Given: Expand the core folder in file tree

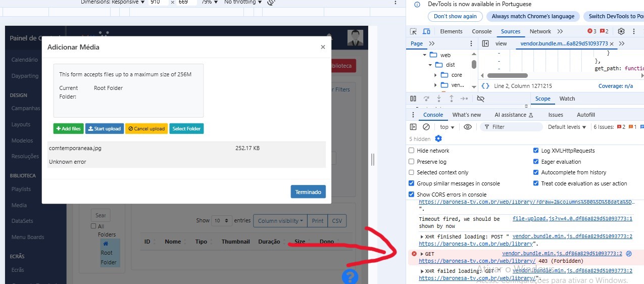Looking at the screenshot, I should click(x=435, y=75).
